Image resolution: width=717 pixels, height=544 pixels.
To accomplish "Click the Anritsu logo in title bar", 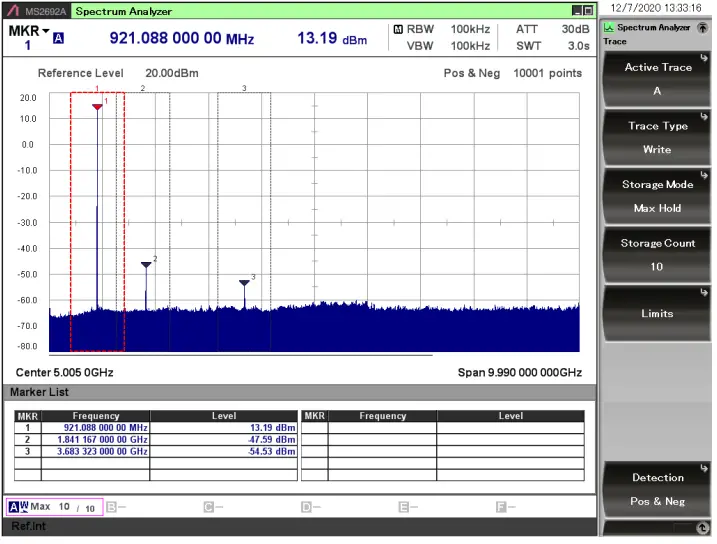I will pos(14,11).
